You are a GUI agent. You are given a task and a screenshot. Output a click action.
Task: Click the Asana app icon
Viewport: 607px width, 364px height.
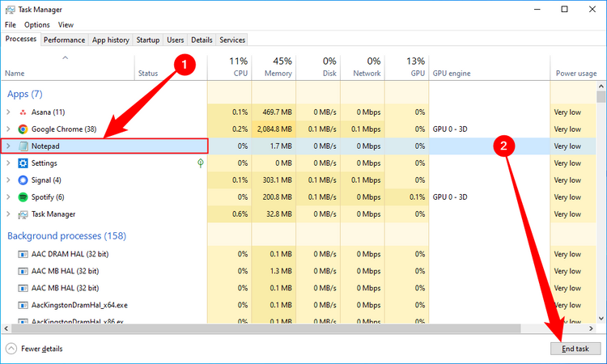pos(23,112)
